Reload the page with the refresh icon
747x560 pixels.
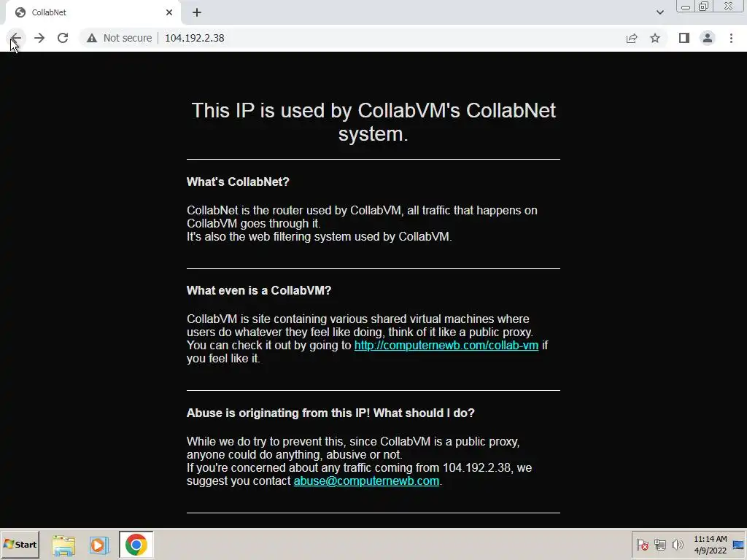63,38
